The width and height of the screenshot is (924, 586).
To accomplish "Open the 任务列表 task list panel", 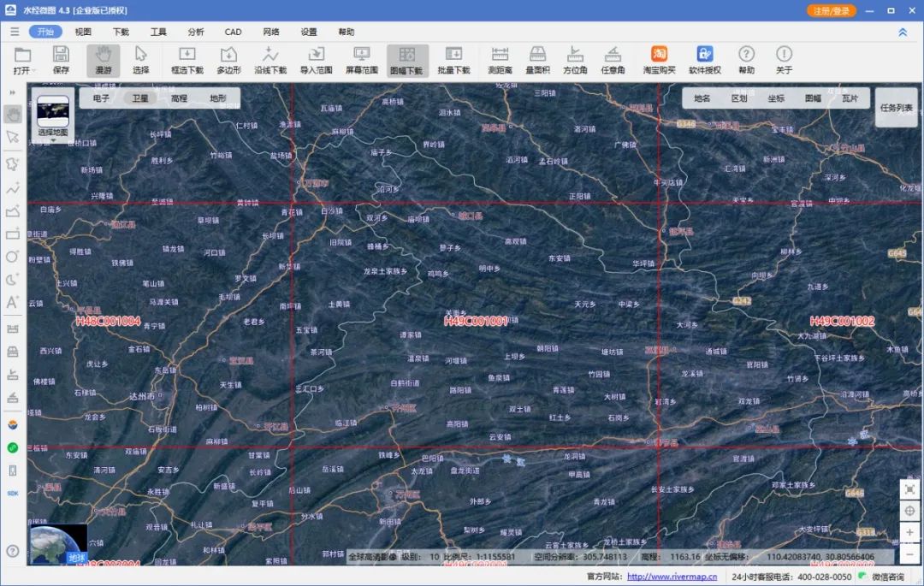I will (x=896, y=108).
